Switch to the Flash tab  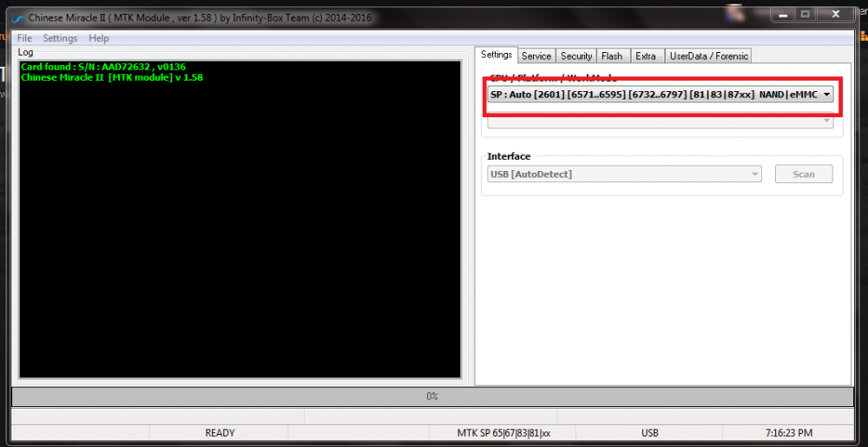(612, 56)
